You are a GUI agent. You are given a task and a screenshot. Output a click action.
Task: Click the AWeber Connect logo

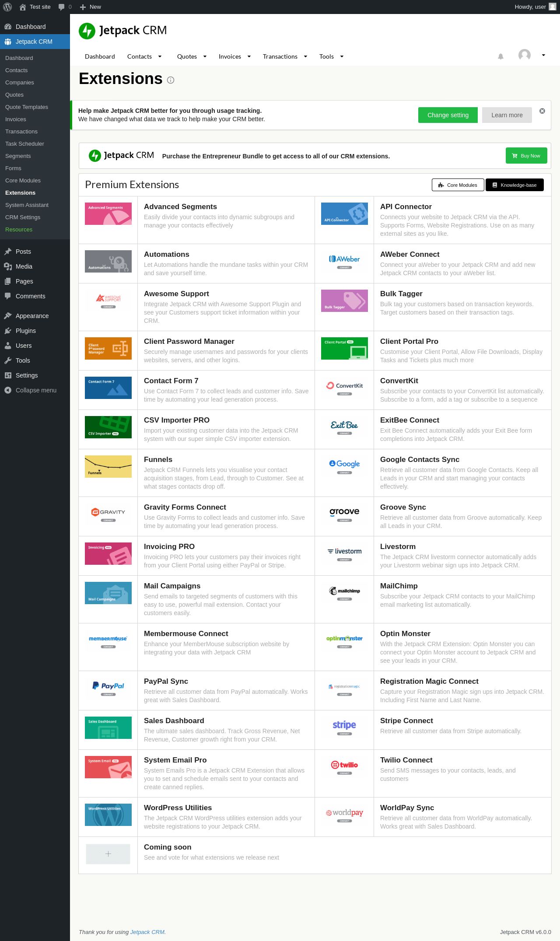(344, 261)
